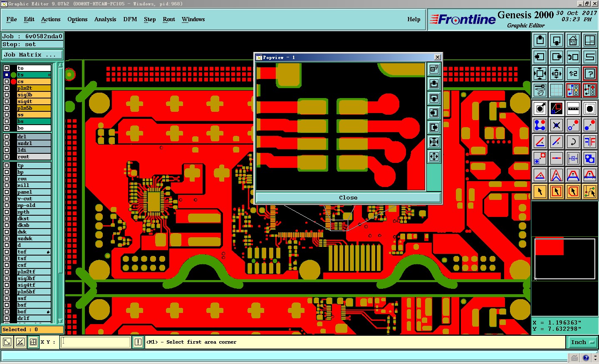Select the net select tool

(590, 192)
